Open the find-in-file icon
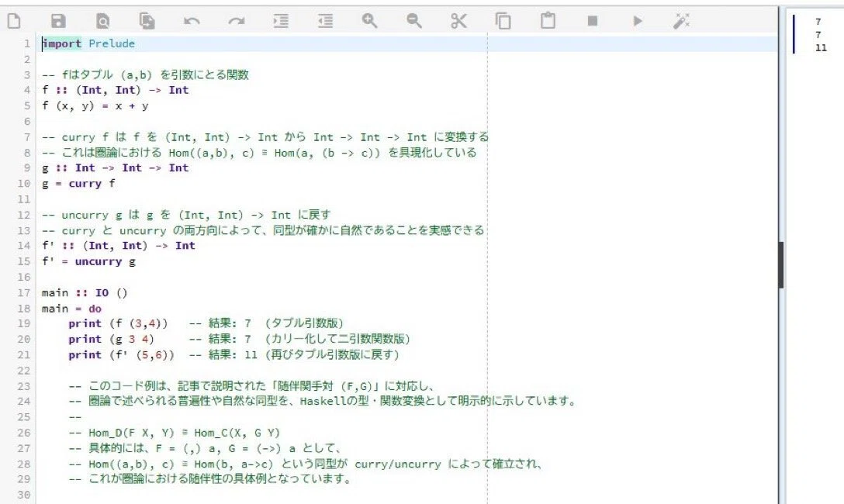 102,21
